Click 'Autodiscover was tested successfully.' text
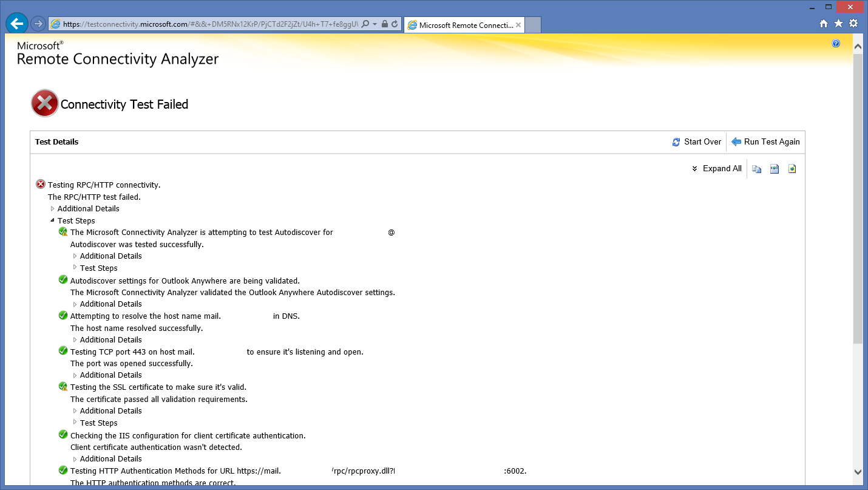The height and width of the screenshot is (490, 868). (137, 245)
